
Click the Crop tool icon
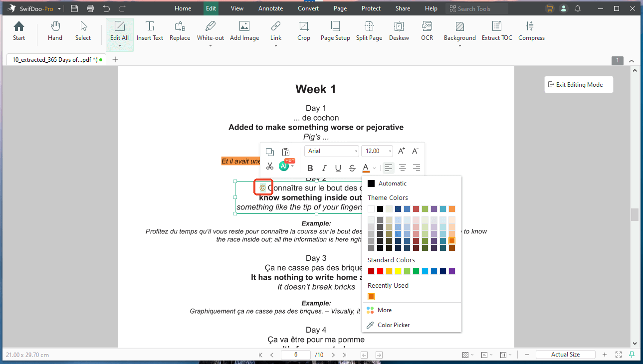(x=303, y=26)
